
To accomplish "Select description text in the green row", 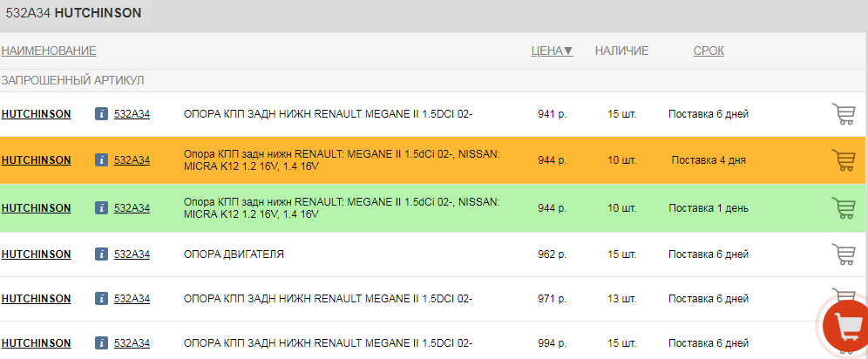I will pyautogui.click(x=342, y=208).
